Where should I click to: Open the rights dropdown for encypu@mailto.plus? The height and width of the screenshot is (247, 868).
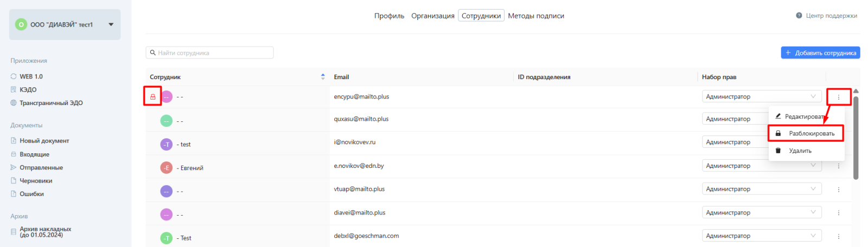click(x=761, y=97)
